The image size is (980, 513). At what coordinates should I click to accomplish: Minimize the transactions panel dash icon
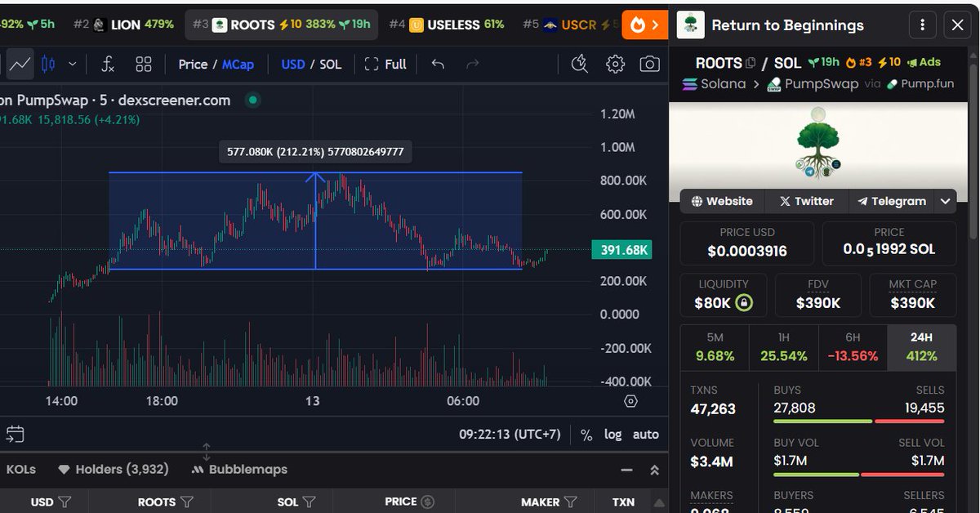[626, 471]
